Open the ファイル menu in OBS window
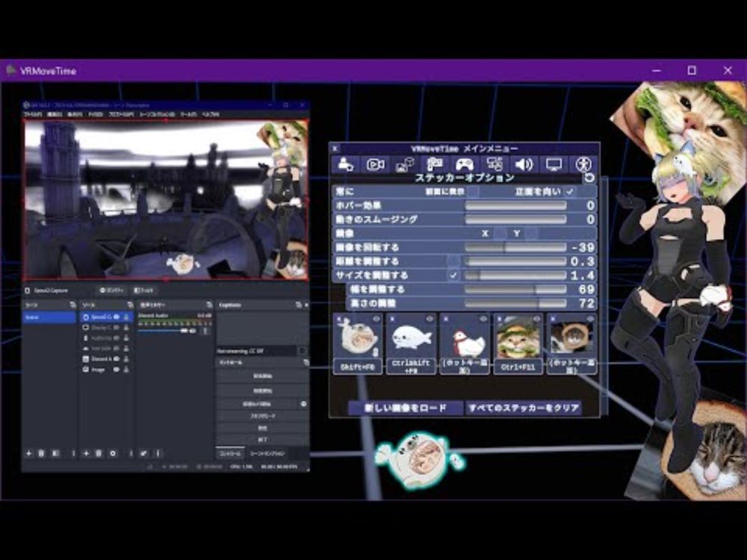 (x=33, y=114)
